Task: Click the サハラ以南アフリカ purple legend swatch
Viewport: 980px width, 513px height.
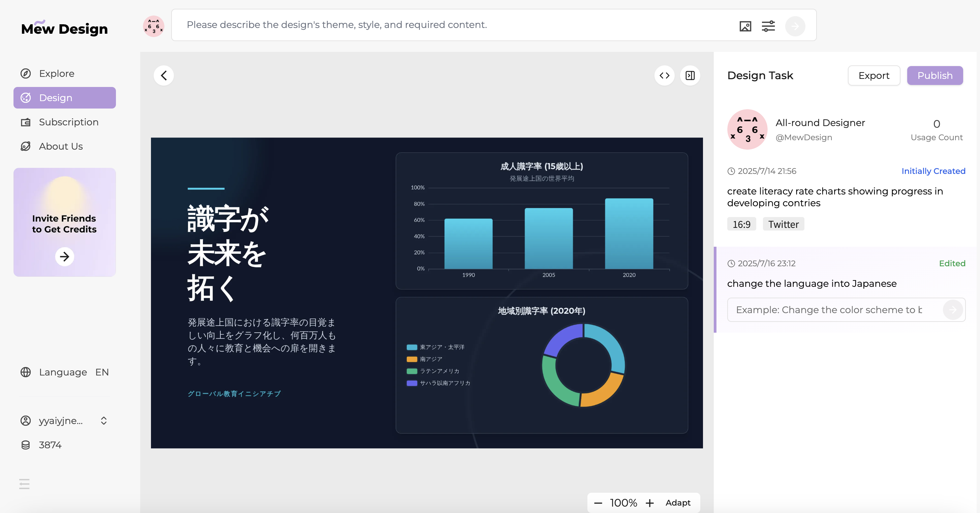Action: 411,383
